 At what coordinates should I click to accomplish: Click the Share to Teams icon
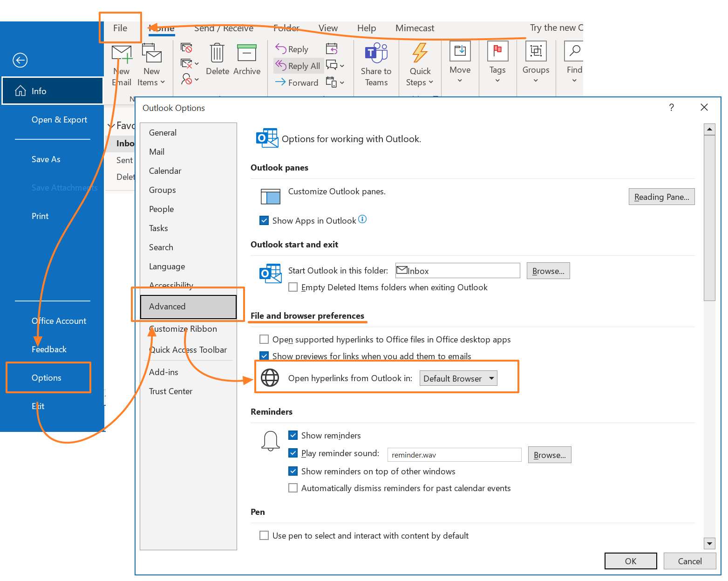pos(376,53)
